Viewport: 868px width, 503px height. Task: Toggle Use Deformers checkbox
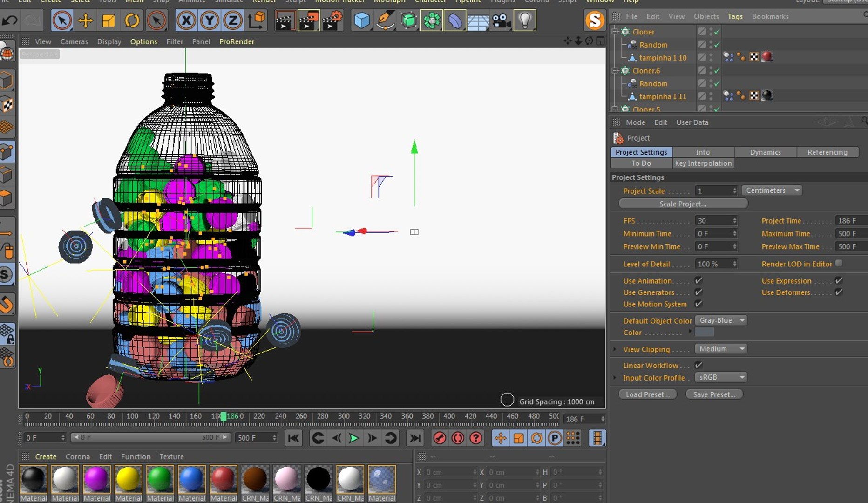pyautogui.click(x=839, y=292)
